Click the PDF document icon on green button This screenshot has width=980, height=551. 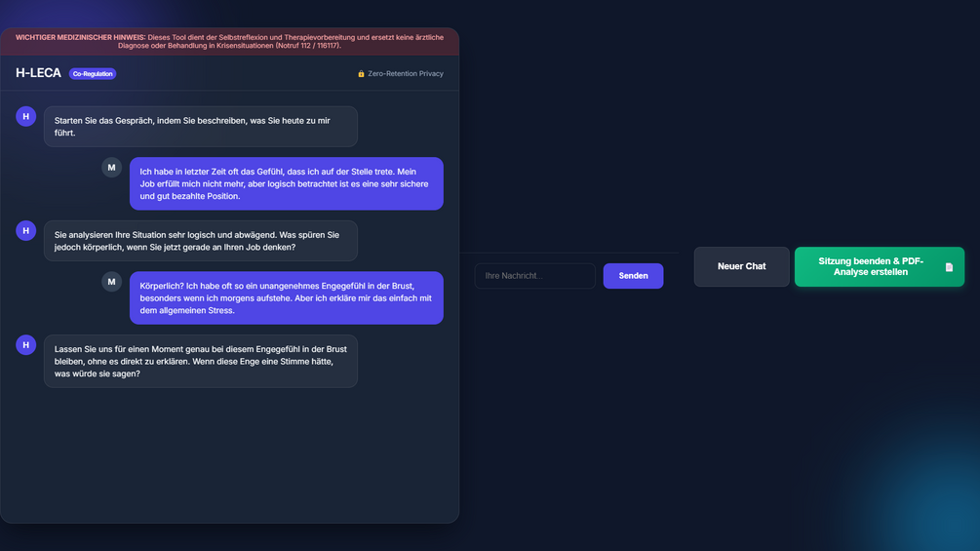(949, 267)
